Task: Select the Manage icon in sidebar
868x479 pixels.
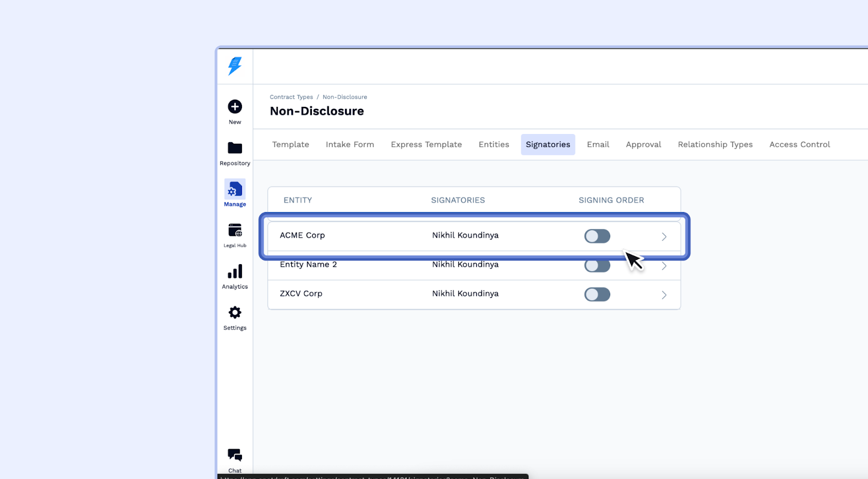Action: [x=235, y=190]
